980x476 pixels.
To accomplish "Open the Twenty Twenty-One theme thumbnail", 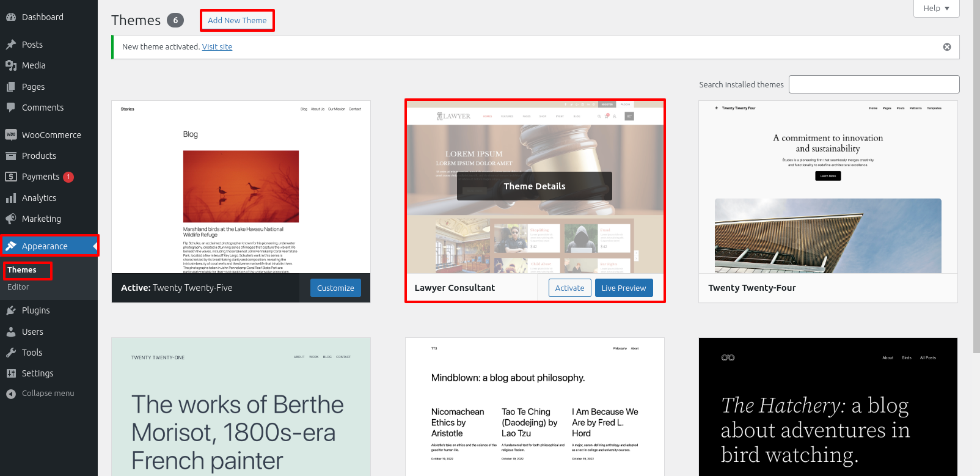I will pos(241,407).
